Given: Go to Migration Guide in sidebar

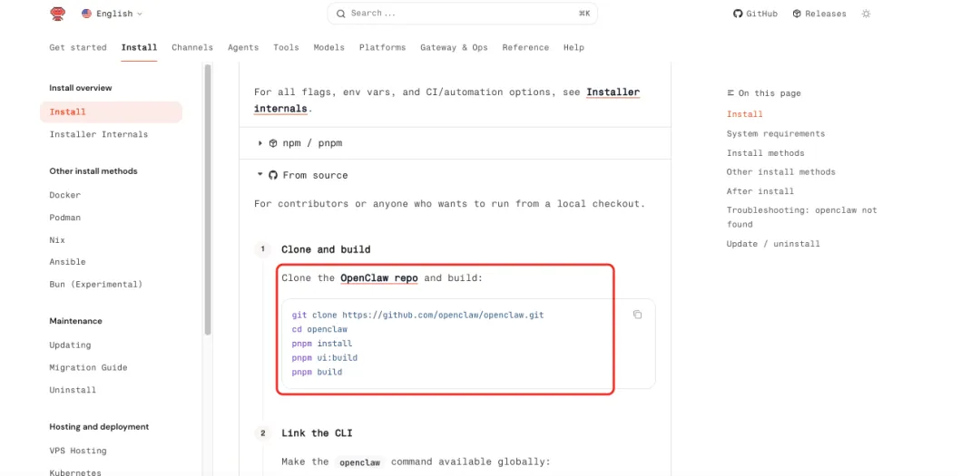Looking at the screenshot, I should 88,367.
